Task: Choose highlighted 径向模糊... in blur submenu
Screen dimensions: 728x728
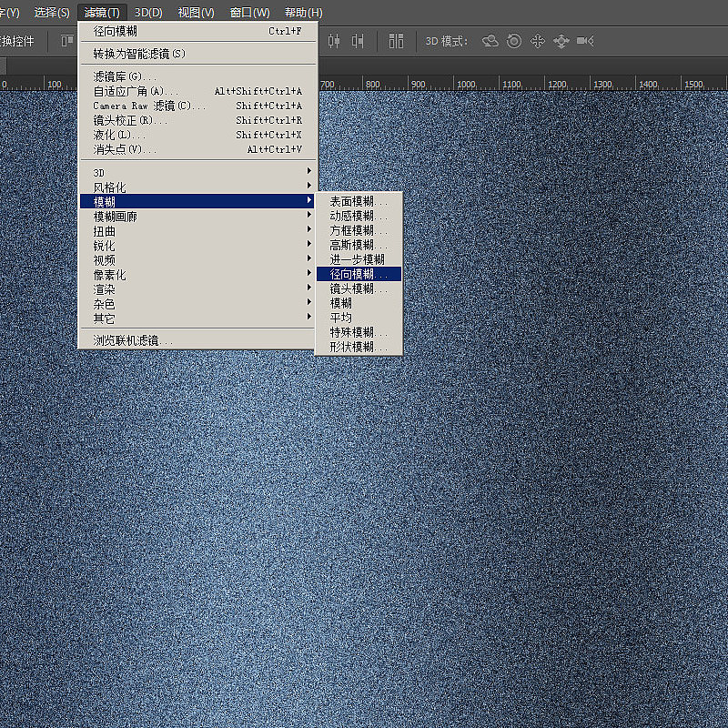Action: (359, 274)
